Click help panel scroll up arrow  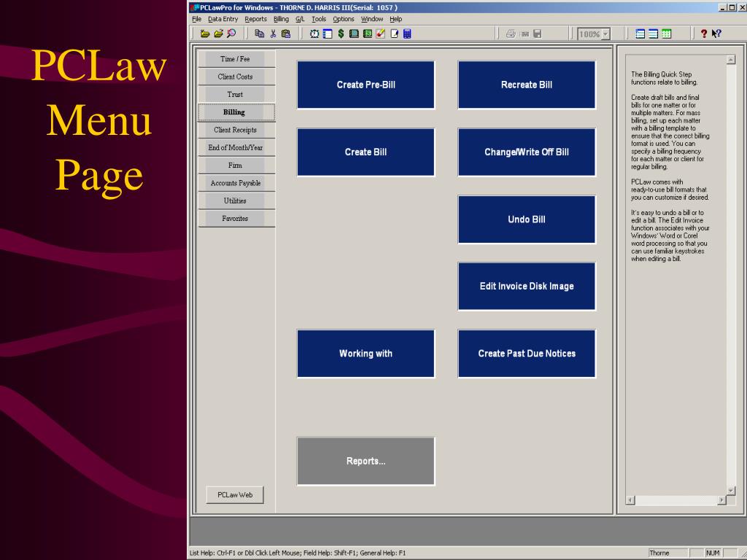click(731, 60)
